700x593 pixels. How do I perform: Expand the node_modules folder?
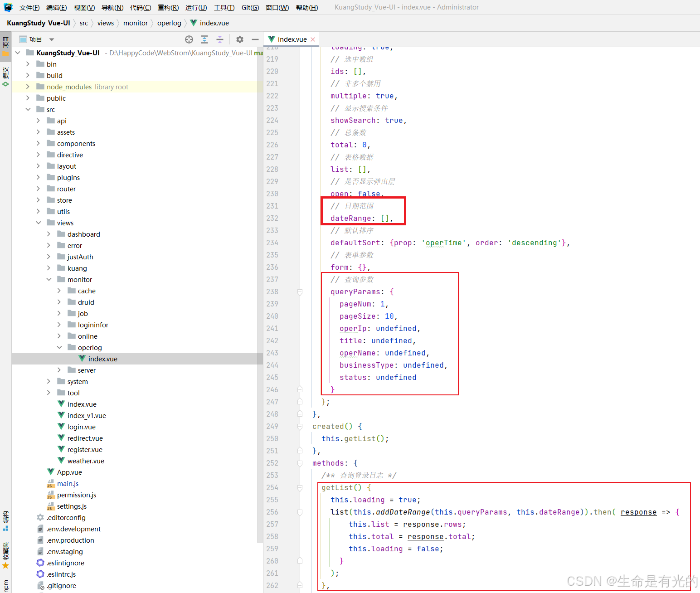pyautogui.click(x=28, y=87)
